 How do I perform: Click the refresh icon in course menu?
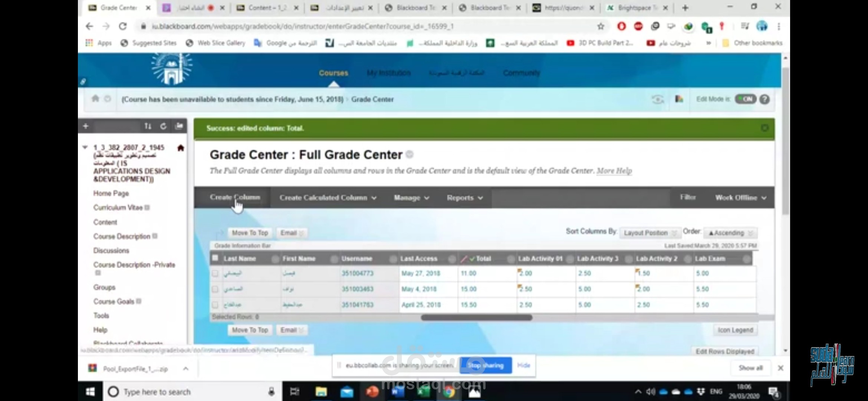tap(163, 126)
